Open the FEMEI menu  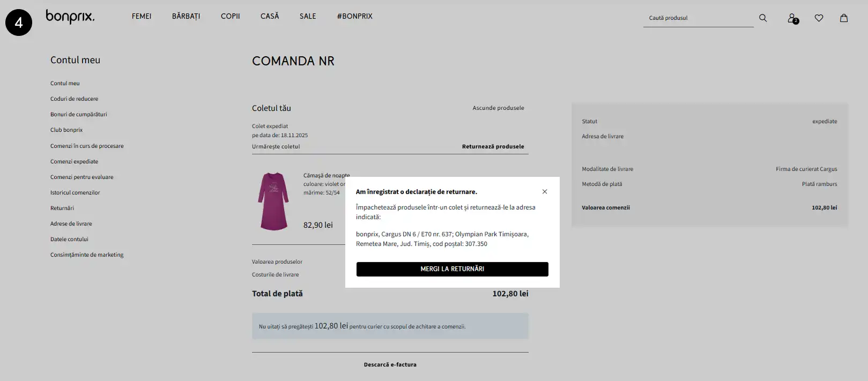coord(142,17)
